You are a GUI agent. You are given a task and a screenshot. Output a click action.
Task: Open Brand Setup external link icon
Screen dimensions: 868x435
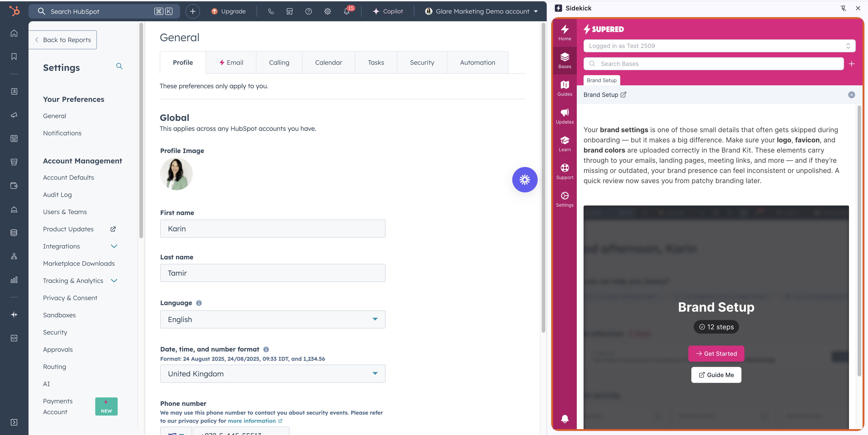pyautogui.click(x=623, y=95)
